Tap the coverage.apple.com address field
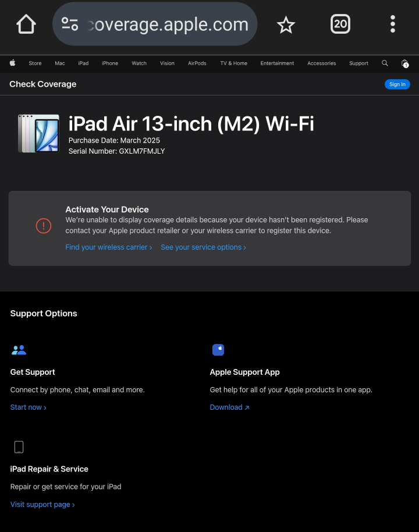Image resolution: width=419 pixels, height=532 pixels. coord(155,24)
